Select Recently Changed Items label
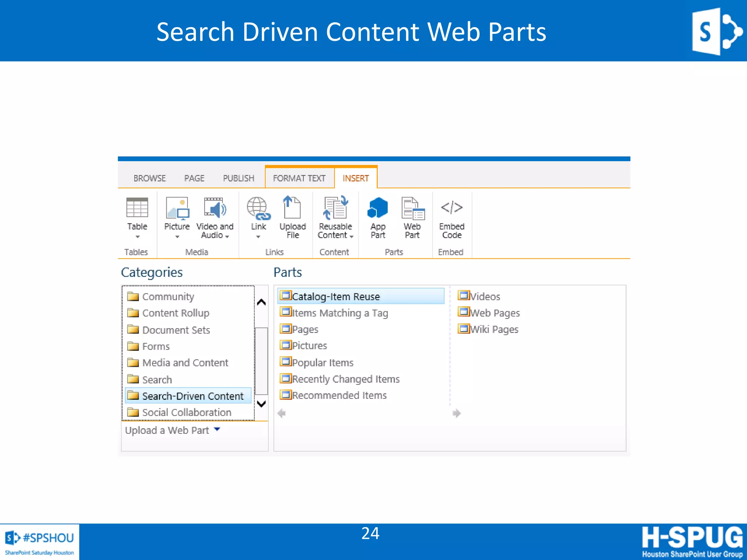 click(x=346, y=379)
